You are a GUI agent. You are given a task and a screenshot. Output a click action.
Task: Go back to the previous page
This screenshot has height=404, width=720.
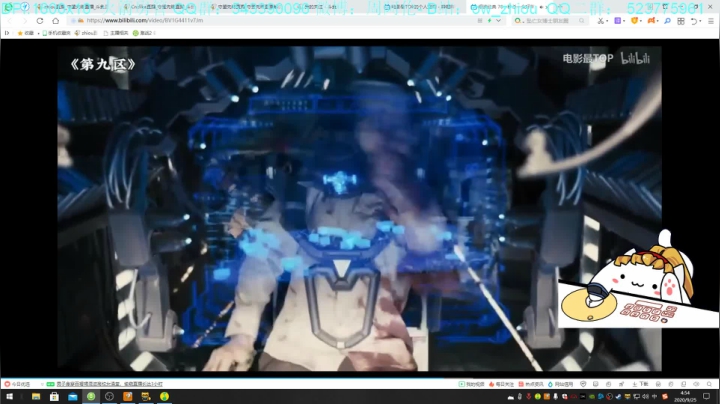[10, 21]
